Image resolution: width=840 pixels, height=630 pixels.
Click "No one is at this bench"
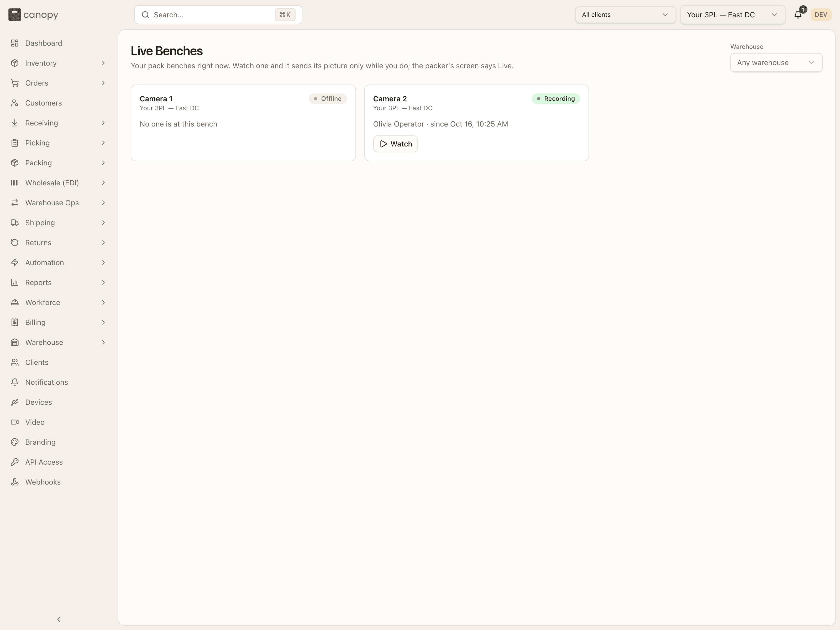click(x=178, y=124)
